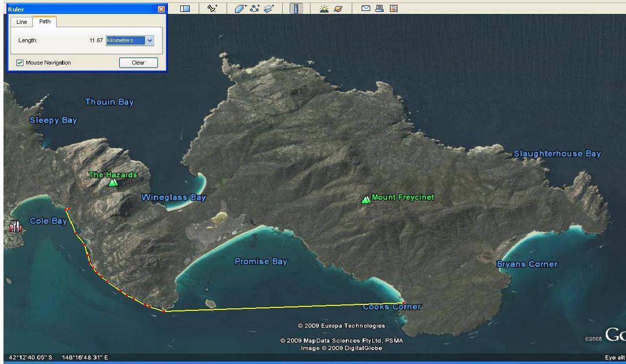Click the Print icon

click(x=380, y=8)
